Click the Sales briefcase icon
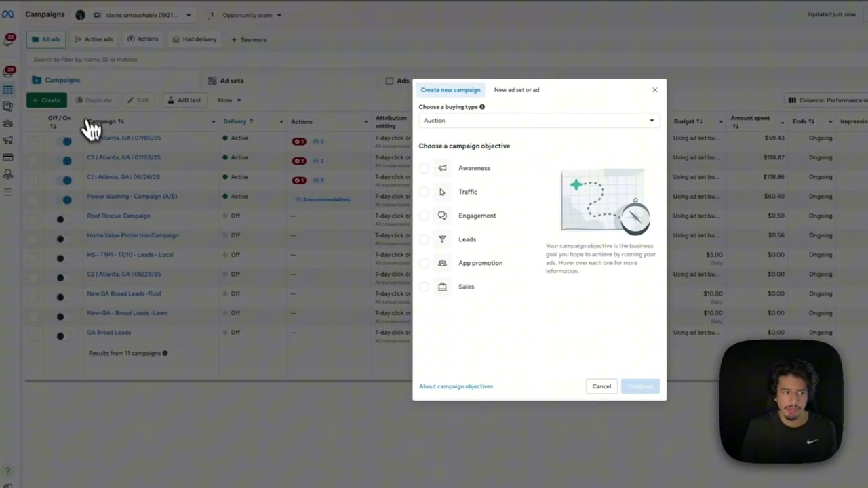Screen dimensions: 868x488 click(x=442, y=287)
